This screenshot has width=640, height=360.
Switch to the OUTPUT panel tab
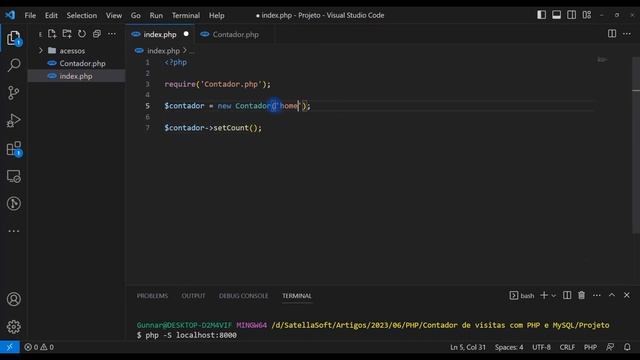pyautogui.click(x=193, y=296)
